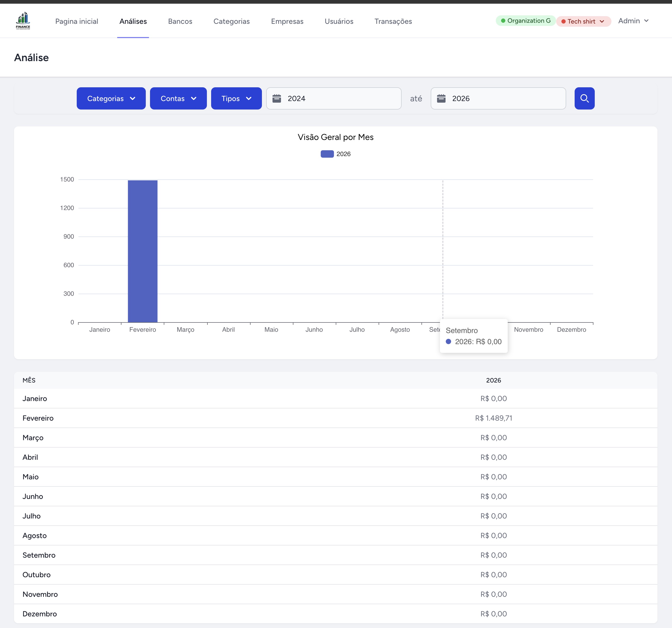The width and height of the screenshot is (672, 628).
Task: Select the Análises navigation tab
Action: click(x=133, y=21)
